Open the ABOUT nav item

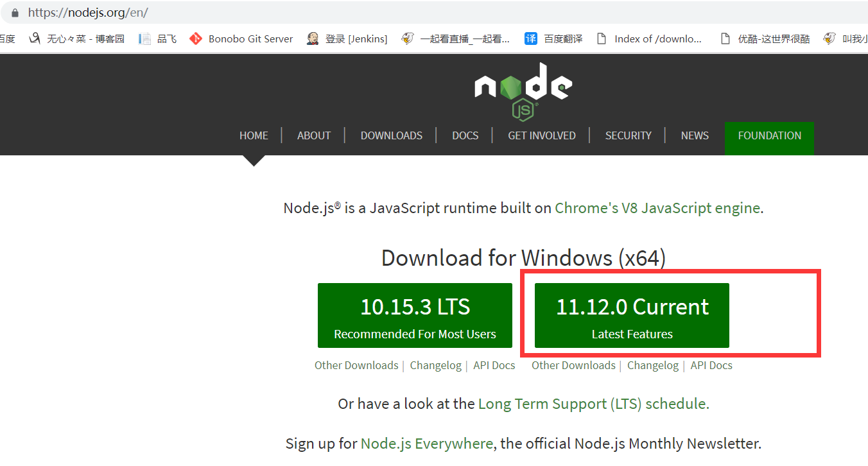pyautogui.click(x=314, y=135)
